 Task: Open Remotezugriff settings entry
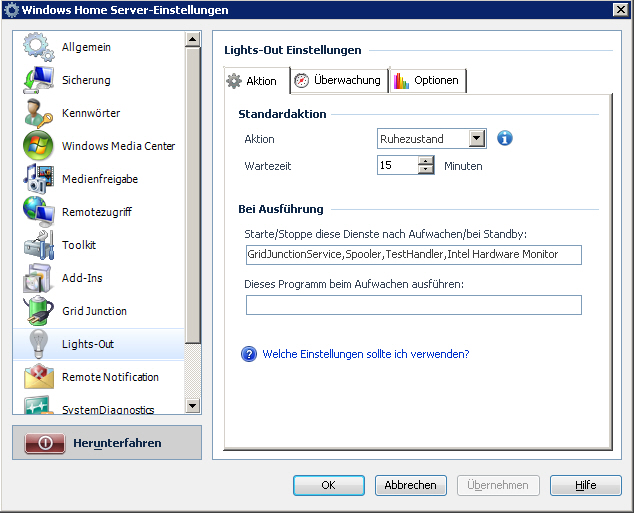[x=99, y=211]
